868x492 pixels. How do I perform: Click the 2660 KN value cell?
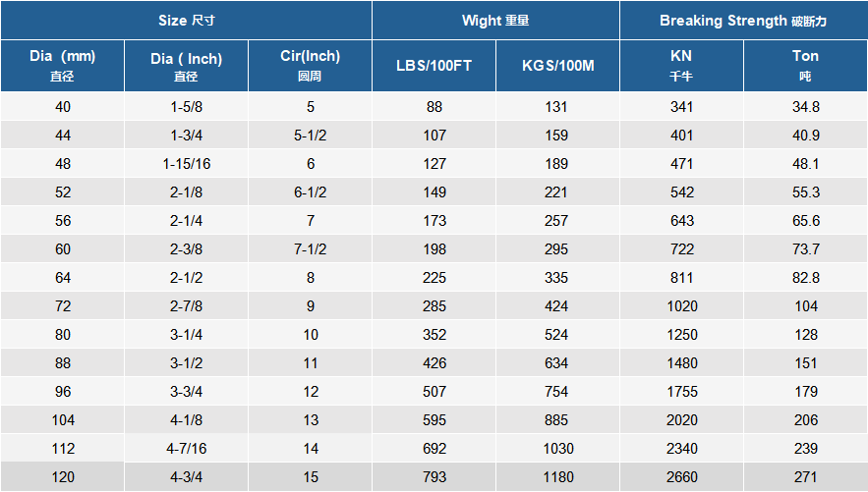coord(681,477)
